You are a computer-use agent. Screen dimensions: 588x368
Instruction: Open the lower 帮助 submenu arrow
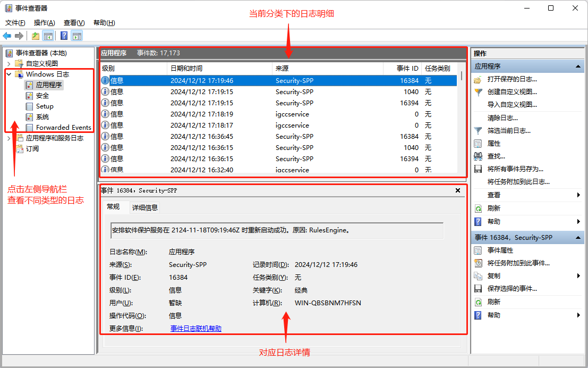[x=578, y=315]
